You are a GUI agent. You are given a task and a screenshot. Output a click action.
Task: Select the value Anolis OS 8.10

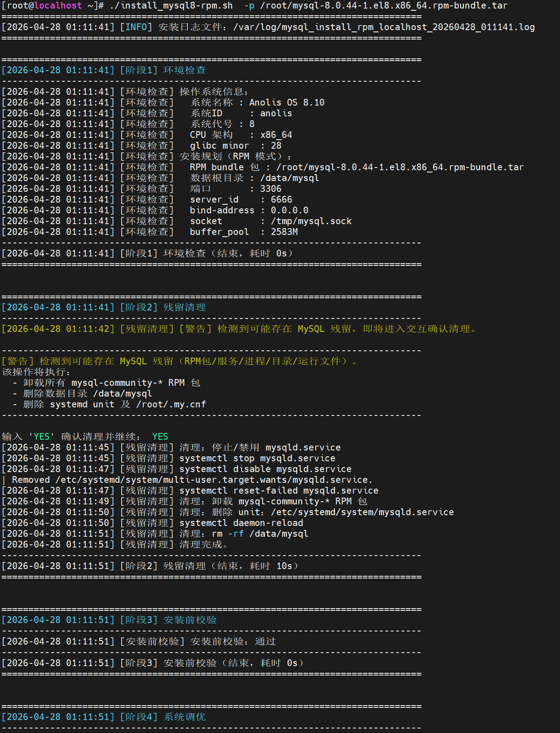(x=287, y=102)
